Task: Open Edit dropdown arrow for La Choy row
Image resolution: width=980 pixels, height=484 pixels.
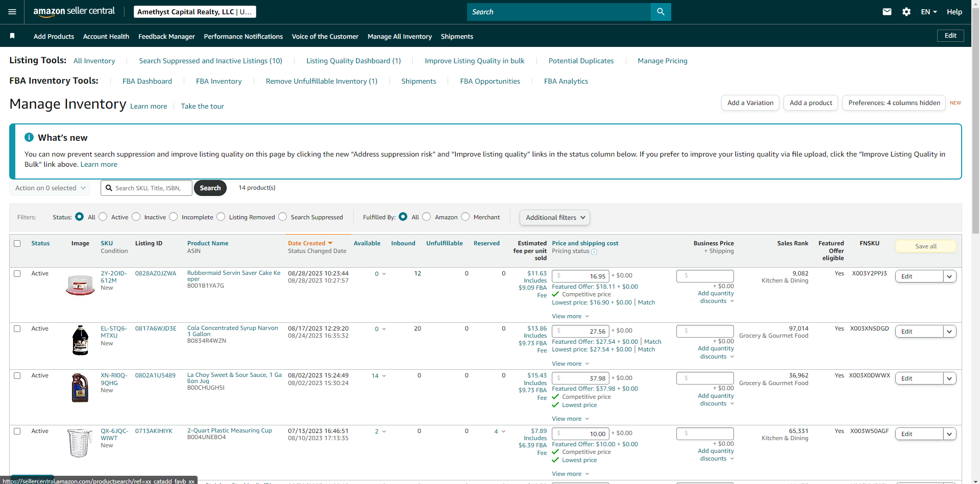Action: pyautogui.click(x=949, y=378)
